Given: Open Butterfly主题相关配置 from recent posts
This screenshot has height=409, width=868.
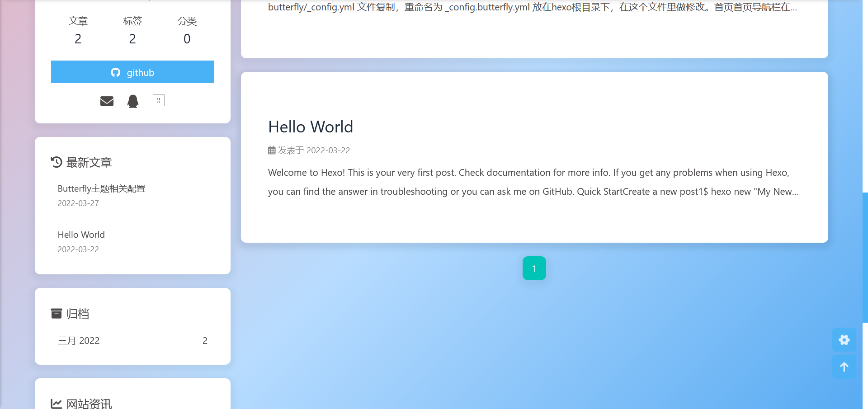Looking at the screenshot, I should [101, 188].
